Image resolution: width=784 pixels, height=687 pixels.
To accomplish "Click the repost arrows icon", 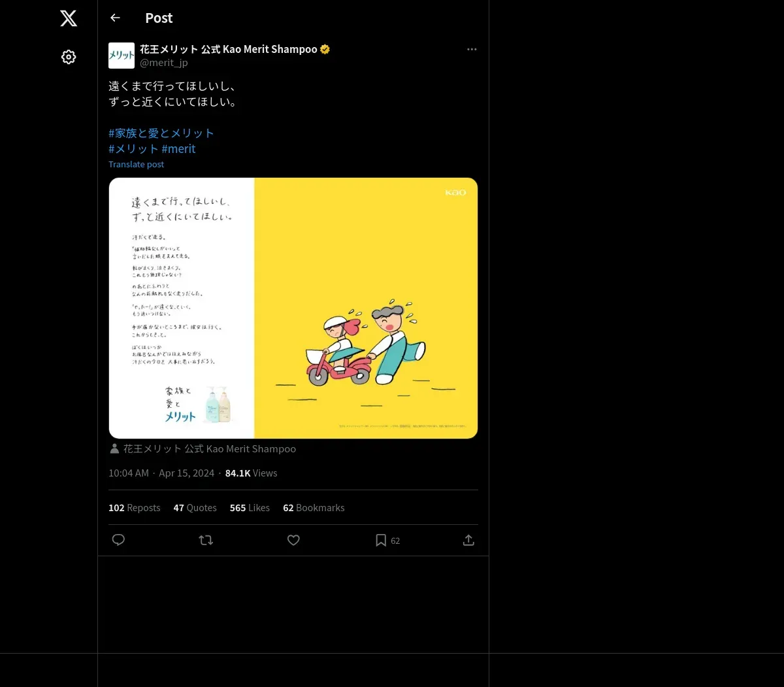I will pos(206,540).
